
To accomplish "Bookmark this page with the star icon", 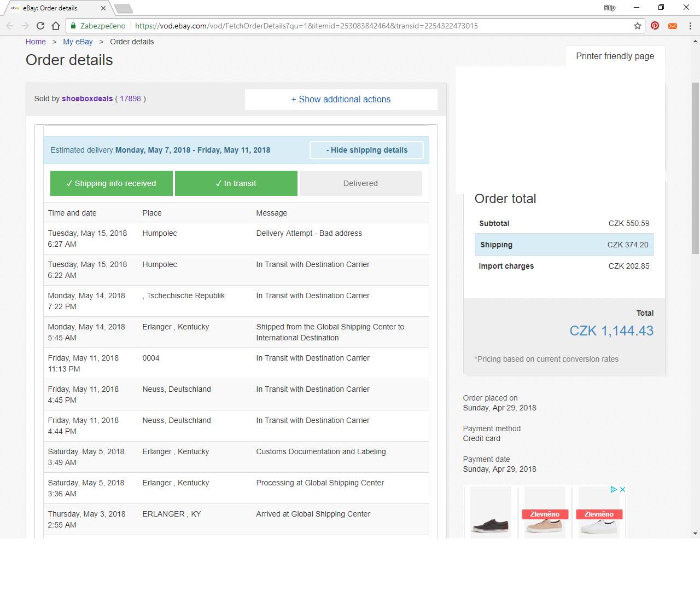I will coord(638,26).
